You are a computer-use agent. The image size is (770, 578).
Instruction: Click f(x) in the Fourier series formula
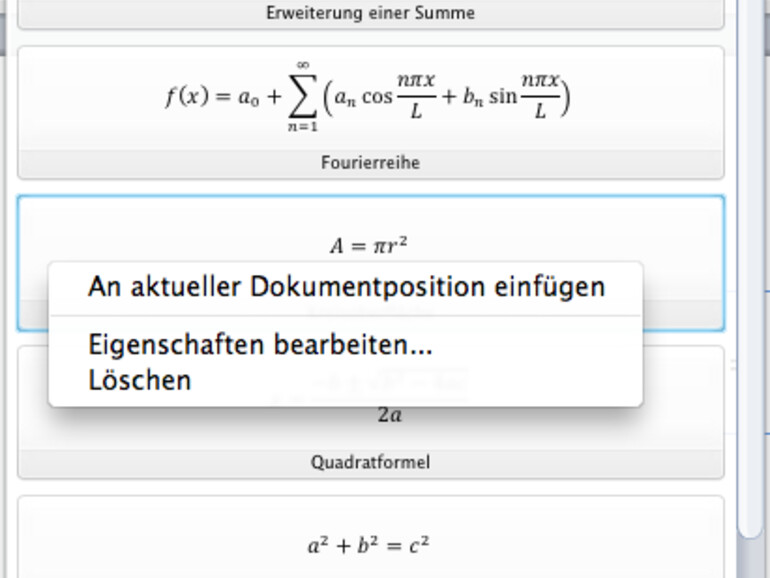click(x=186, y=97)
